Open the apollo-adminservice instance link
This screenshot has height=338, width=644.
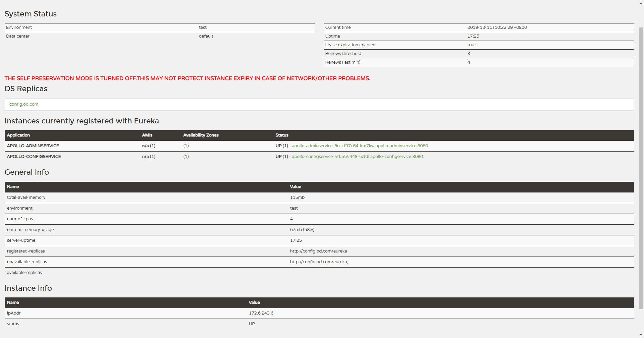point(360,146)
